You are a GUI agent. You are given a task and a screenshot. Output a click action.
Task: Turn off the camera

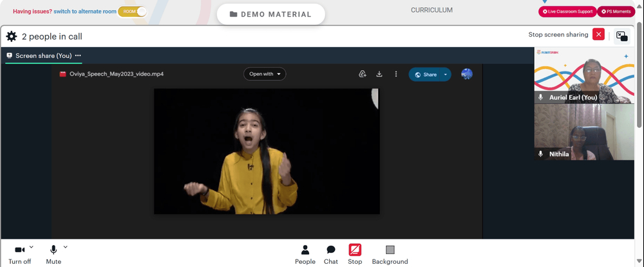point(20,255)
